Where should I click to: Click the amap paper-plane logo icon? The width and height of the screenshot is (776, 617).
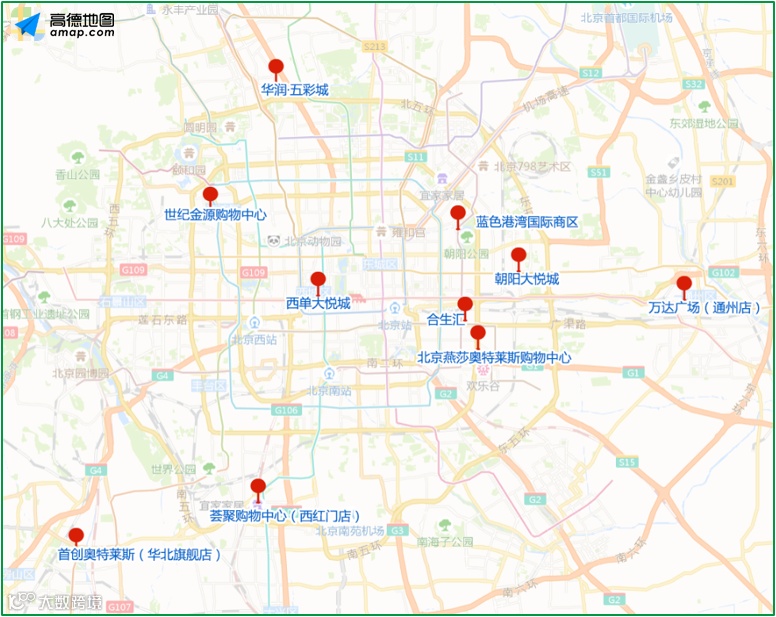click(28, 25)
